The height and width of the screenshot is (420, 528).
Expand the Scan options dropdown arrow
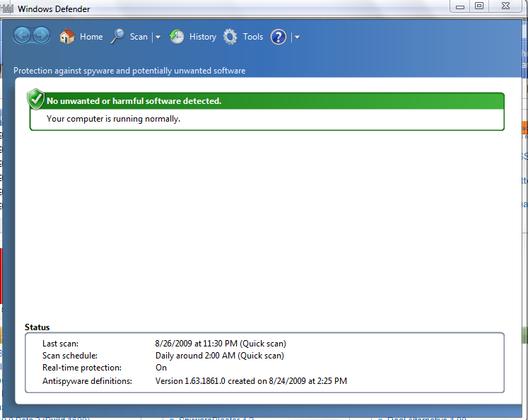pyautogui.click(x=158, y=37)
